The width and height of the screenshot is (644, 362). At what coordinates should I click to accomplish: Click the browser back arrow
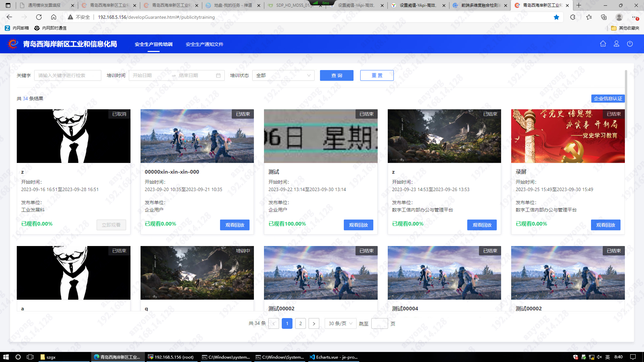[9, 17]
